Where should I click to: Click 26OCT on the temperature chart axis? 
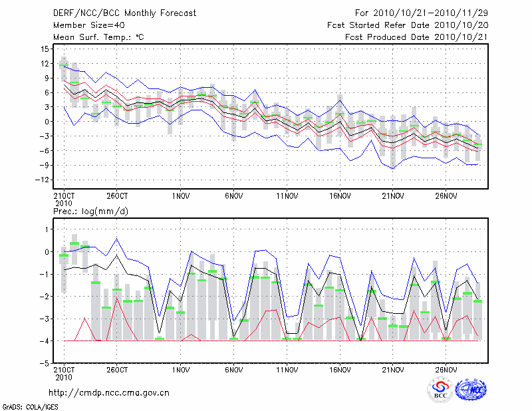[117, 196]
